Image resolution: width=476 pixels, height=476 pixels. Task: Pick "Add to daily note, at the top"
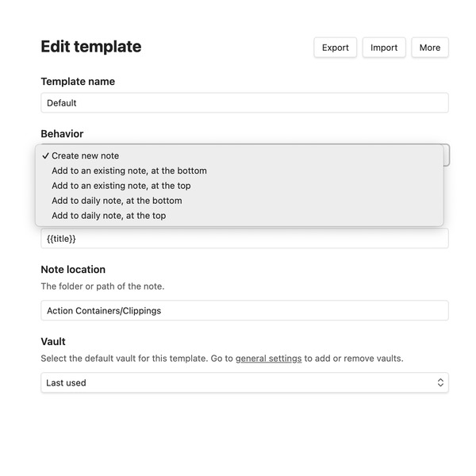click(109, 216)
